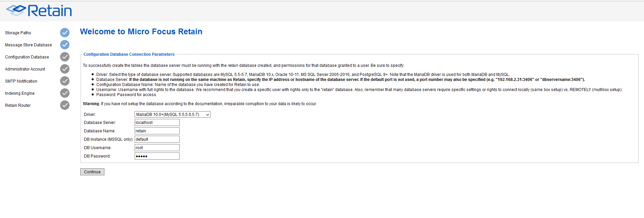Viewport: 644px width, 218px height.
Task: Click the Database Server field
Action: click(157, 123)
